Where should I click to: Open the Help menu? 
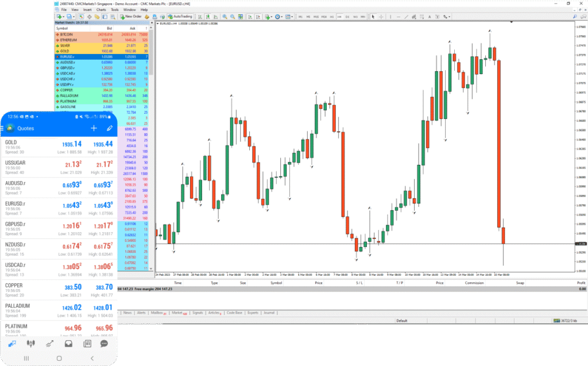[144, 10]
